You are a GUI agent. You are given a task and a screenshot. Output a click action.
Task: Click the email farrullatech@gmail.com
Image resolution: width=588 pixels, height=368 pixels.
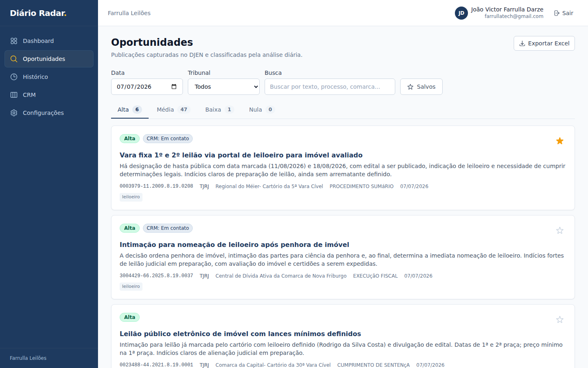pos(514,16)
